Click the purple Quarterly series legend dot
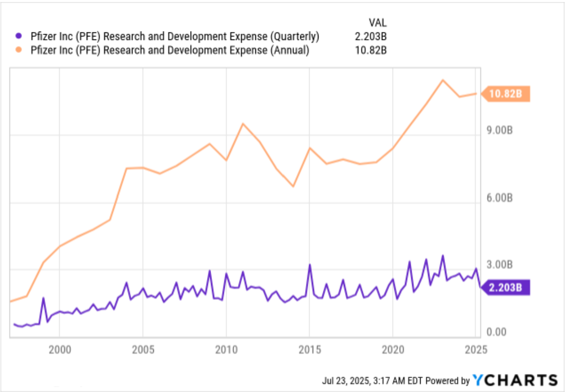565x392 pixels. tap(19, 36)
